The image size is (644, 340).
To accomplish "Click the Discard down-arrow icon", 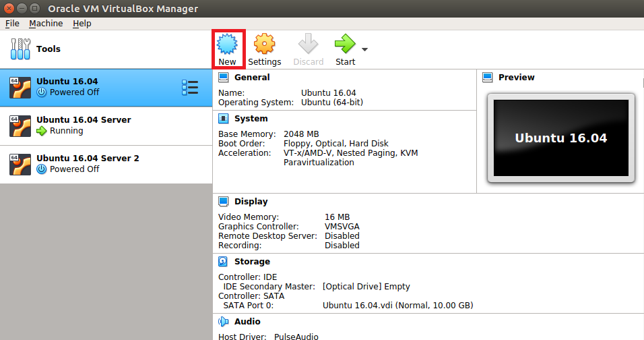I will tap(308, 44).
